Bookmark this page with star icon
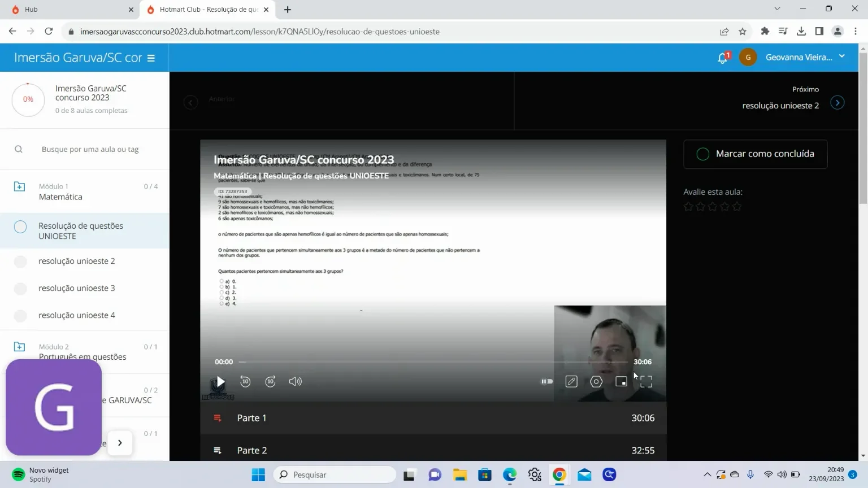The height and width of the screenshot is (488, 868). (743, 32)
